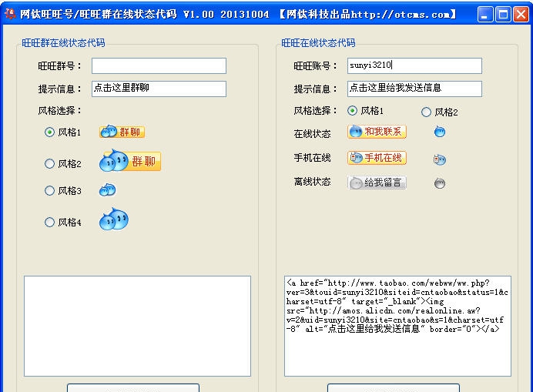Viewport: 533px width, 392px height.
Task: Minimize the window
Action: (485, 15)
